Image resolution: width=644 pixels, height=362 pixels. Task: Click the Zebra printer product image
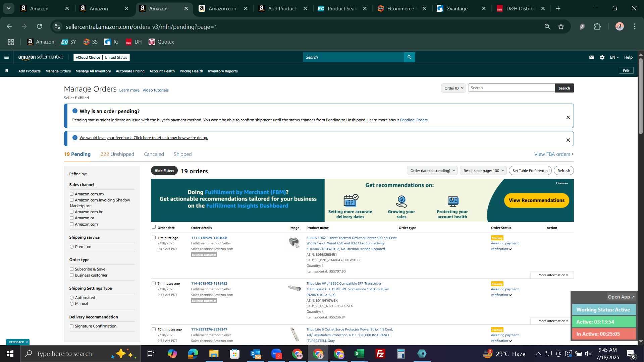click(294, 242)
